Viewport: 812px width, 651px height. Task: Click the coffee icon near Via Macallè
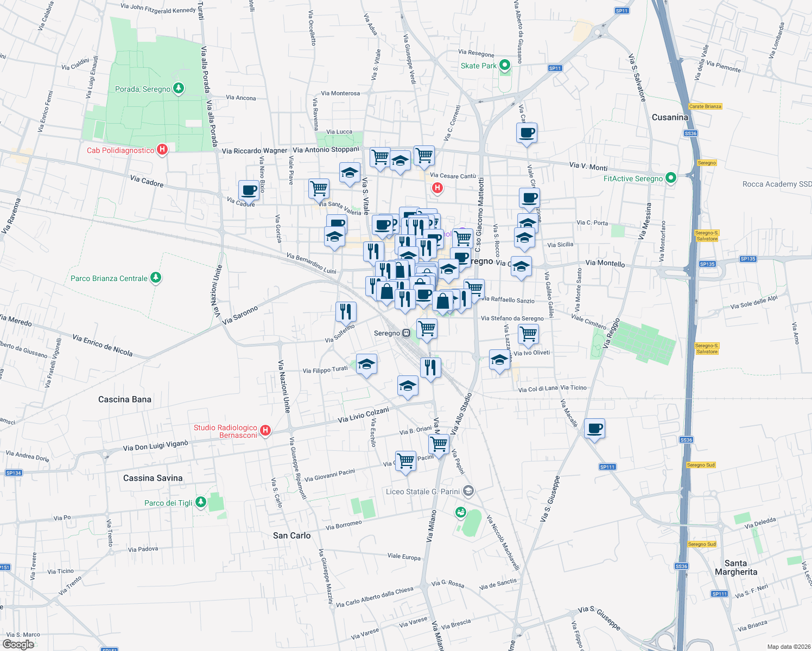594,429
